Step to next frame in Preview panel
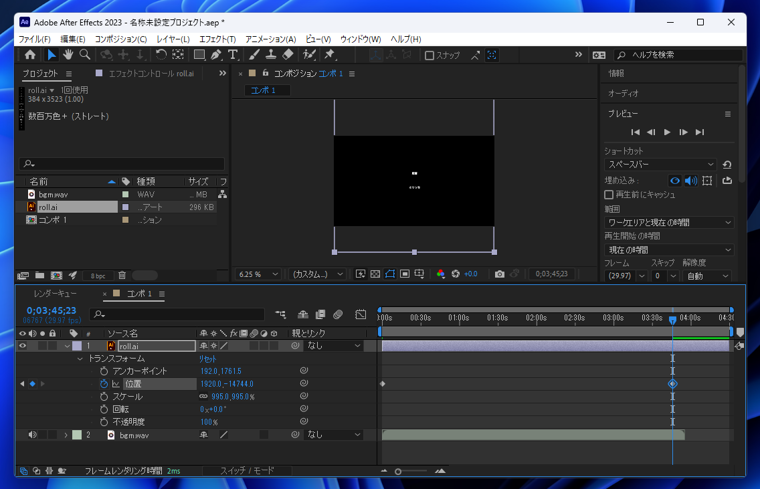Image resolution: width=760 pixels, height=489 pixels. (683, 132)
